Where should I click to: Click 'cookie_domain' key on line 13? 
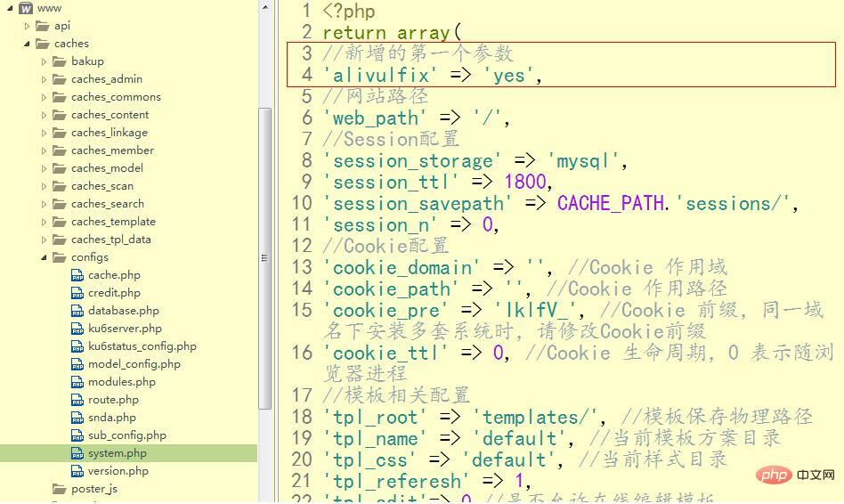tap(402, 268)
